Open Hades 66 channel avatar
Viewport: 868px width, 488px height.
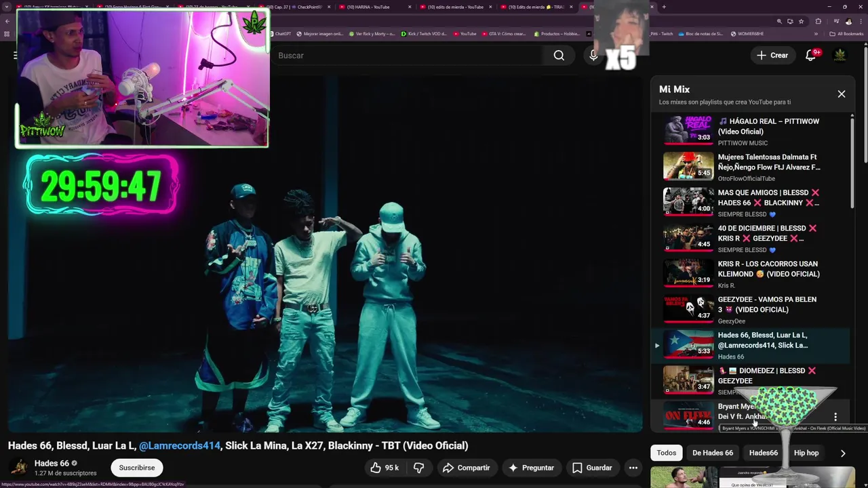pos(20,468)
